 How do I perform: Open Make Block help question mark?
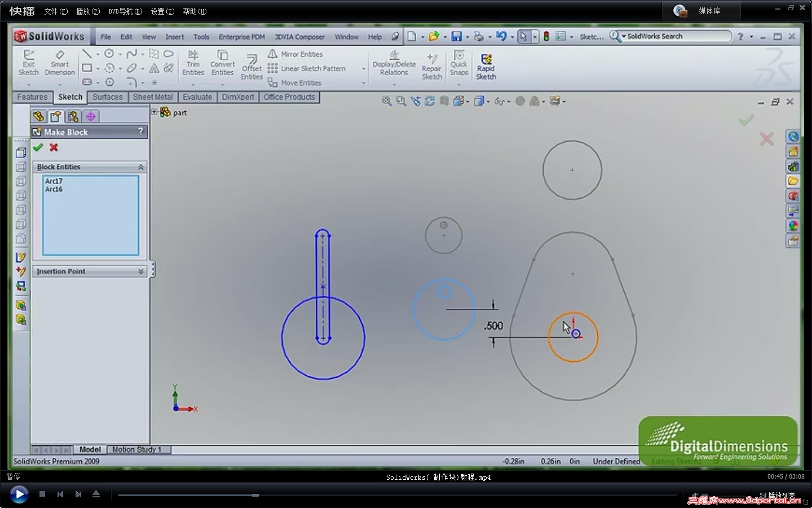coord(141,132)
